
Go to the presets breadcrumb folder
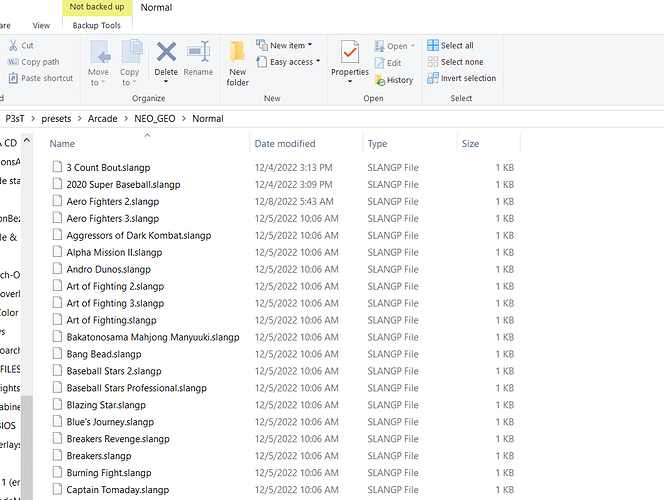click(x=56, y=119)
